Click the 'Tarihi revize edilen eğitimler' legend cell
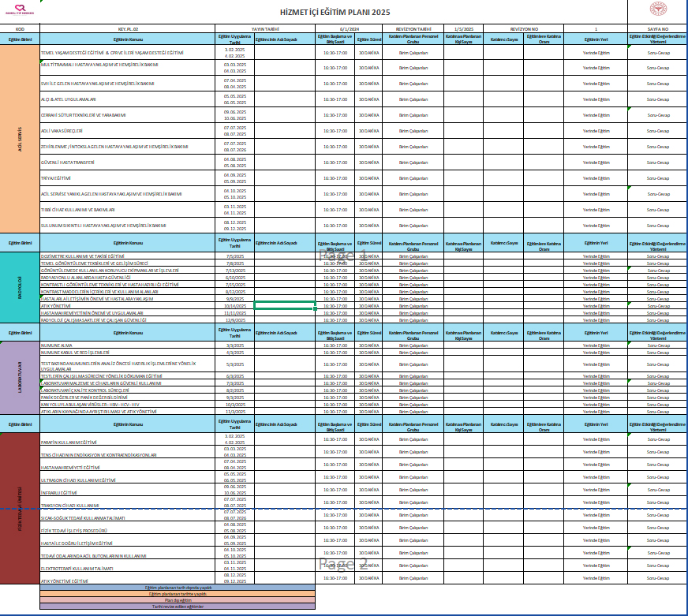688x616 pixels. click(x=176, y=607)
